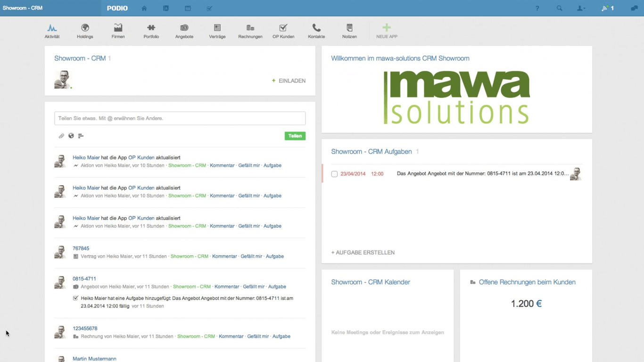Open the 123455678 invoice item
The width and height of the screenshot is (644, 362).
[x=85, y=329]
